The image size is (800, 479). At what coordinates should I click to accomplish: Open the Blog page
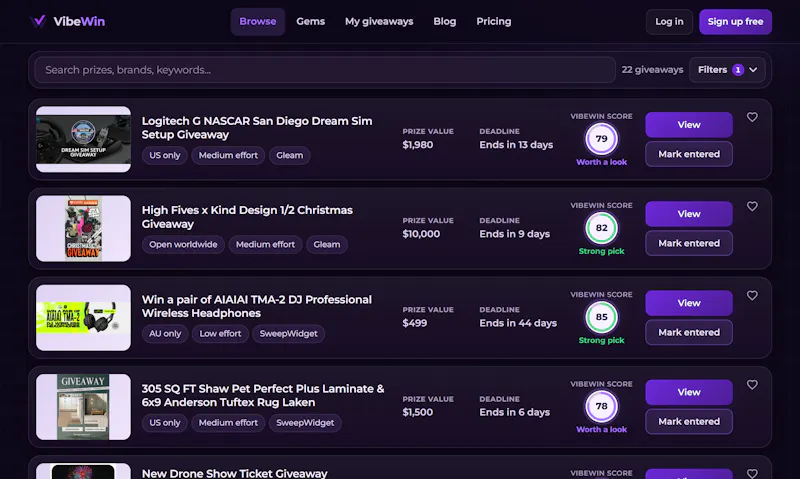point(444,21)
